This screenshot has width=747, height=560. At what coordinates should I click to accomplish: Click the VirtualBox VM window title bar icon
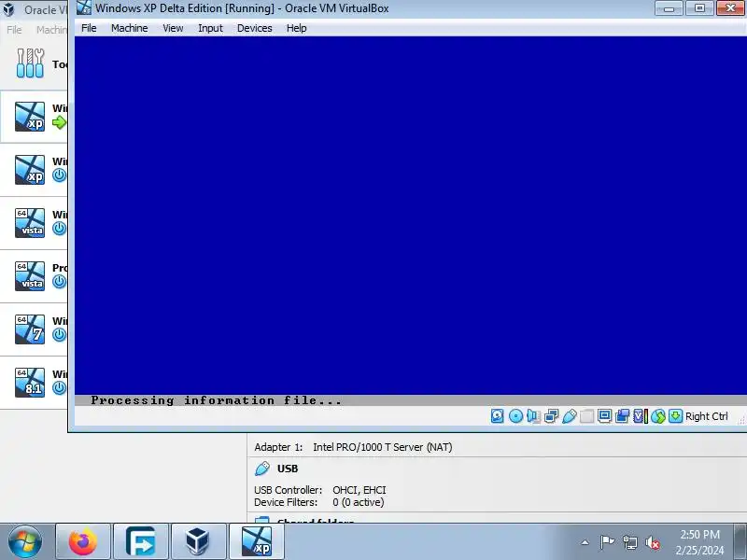point(84,7)
